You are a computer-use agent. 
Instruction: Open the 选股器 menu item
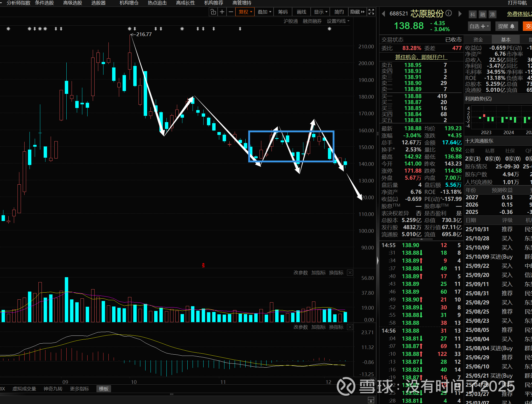[98, 3]
